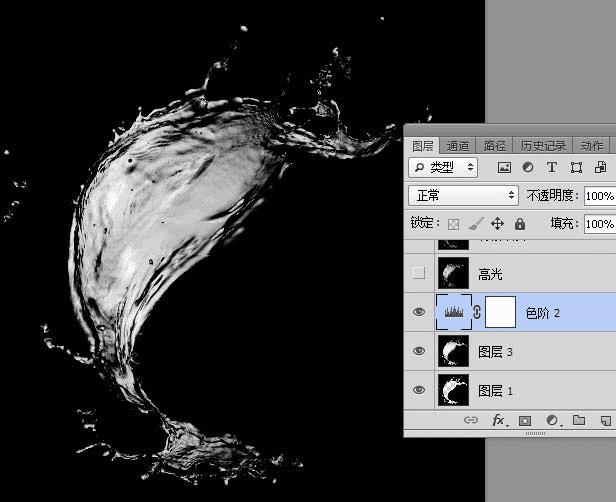Screen dimensions: 616x502
Task: Filter layers by text type icon
Action: tap(552, 168)
